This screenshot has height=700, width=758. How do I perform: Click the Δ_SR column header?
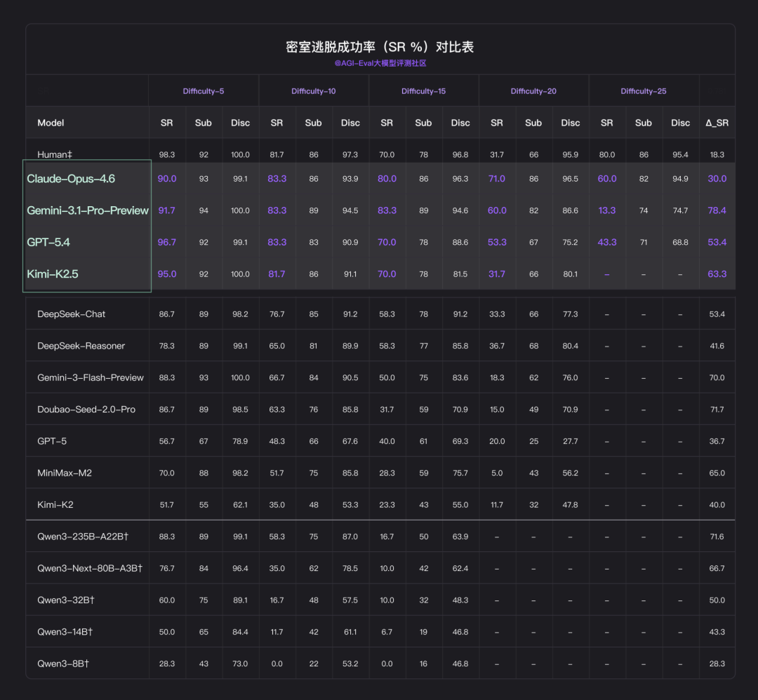[x=717, y=123]
